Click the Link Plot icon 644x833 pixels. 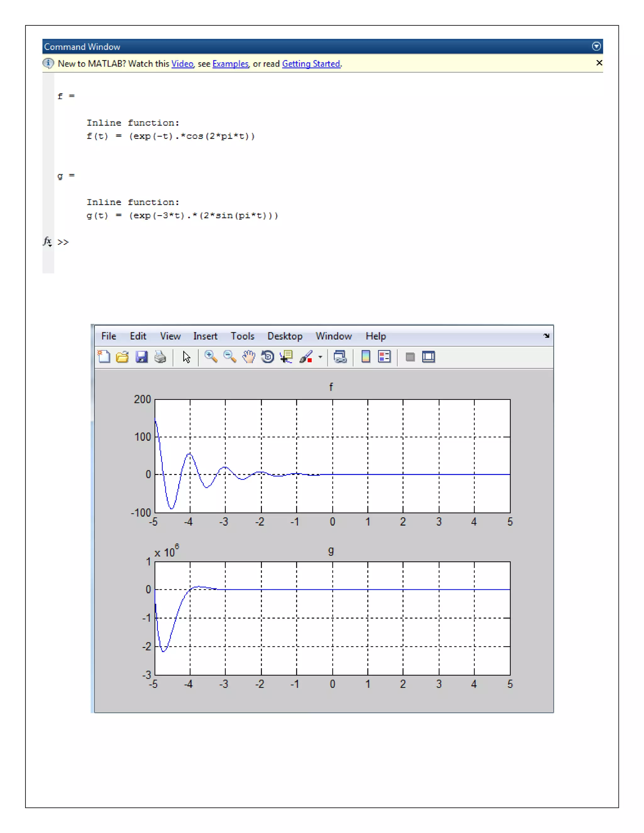340,357
